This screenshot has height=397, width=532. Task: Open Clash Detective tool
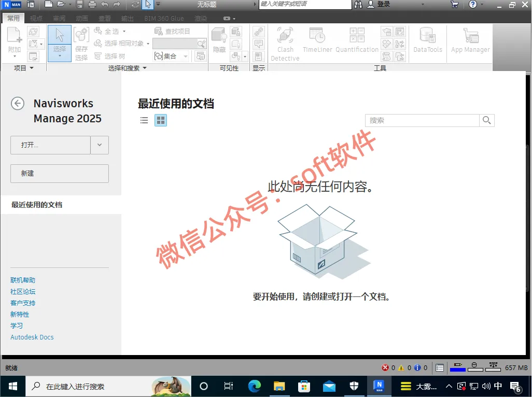pyautogui.click(x=285, y=44)
